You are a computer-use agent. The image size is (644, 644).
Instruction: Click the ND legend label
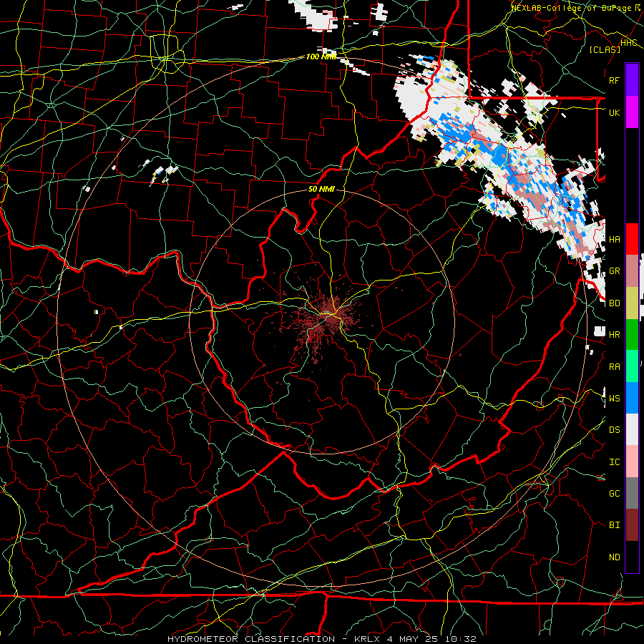click(x=615, y=557)
